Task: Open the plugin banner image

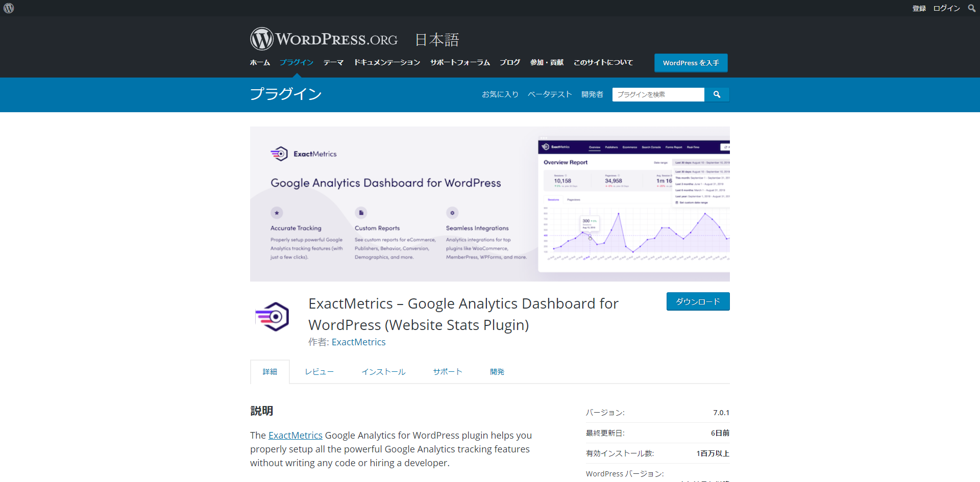Action: 489,204
